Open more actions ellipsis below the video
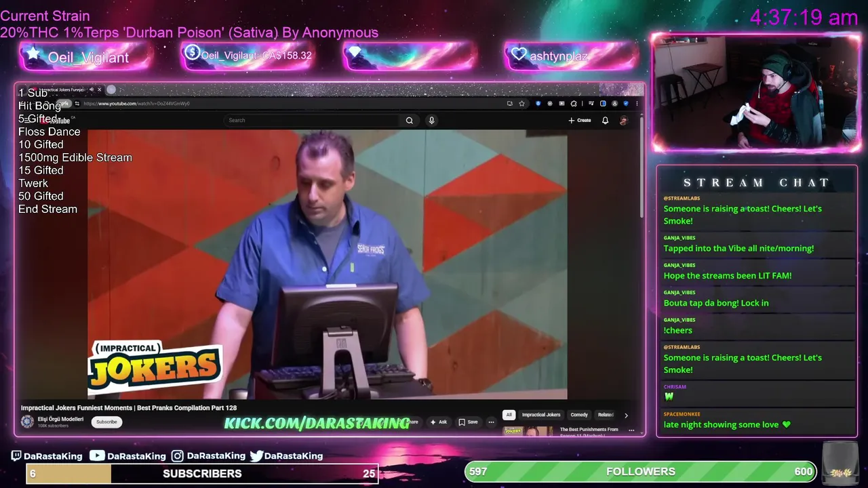The image size is (868, 488). point(491,422)
